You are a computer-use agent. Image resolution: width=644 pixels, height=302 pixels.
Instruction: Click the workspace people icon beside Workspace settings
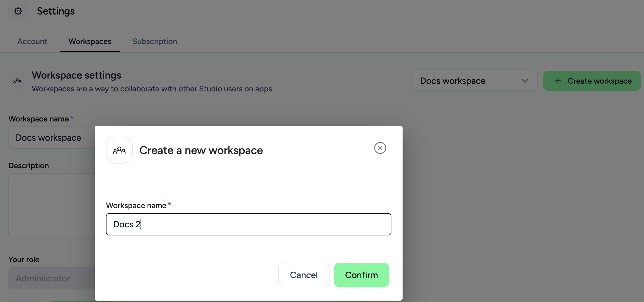coord(17,81)
